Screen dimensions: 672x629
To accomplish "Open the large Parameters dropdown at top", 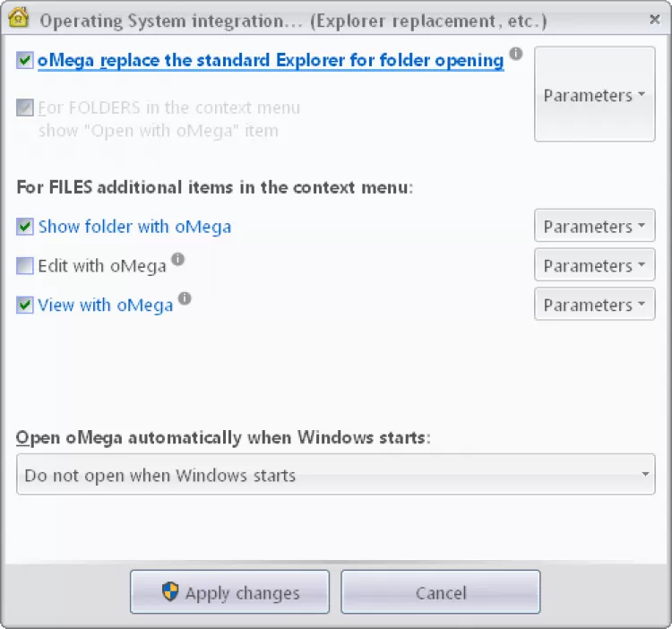I will click(594, 95).
